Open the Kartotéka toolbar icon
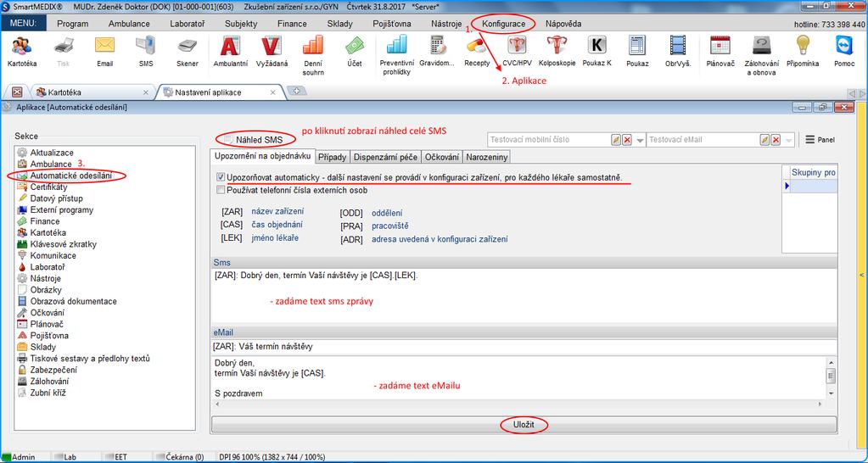The height and width of the screenshot is (463, 868). pos(22,52)
